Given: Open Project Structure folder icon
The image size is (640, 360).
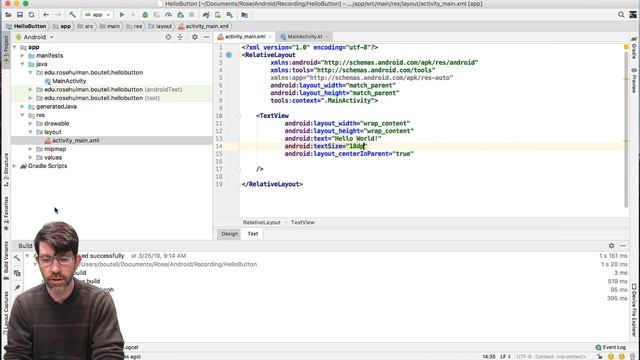Looking at the screenshot, I should tap(244, 15).
